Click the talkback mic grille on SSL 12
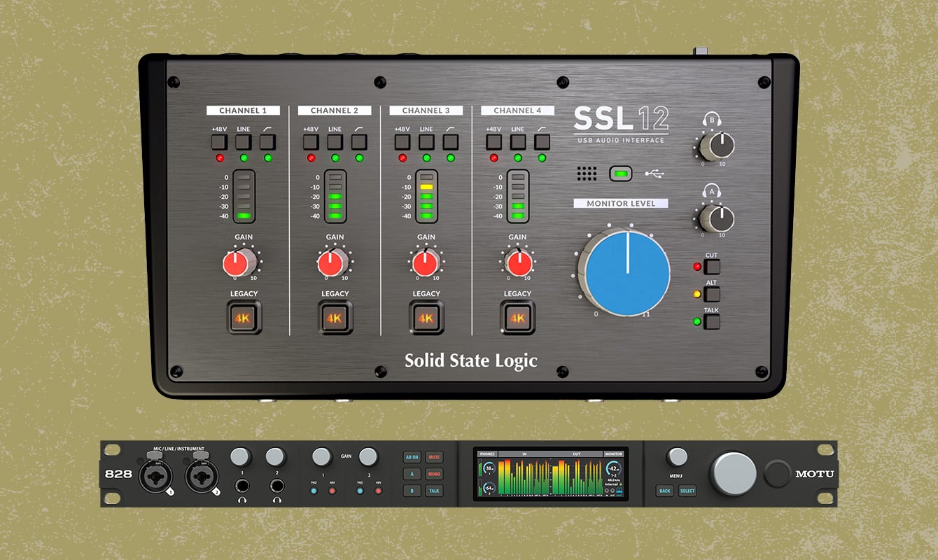Image resolution: width=938 pixels, height=560 pixels. [587, 174]
